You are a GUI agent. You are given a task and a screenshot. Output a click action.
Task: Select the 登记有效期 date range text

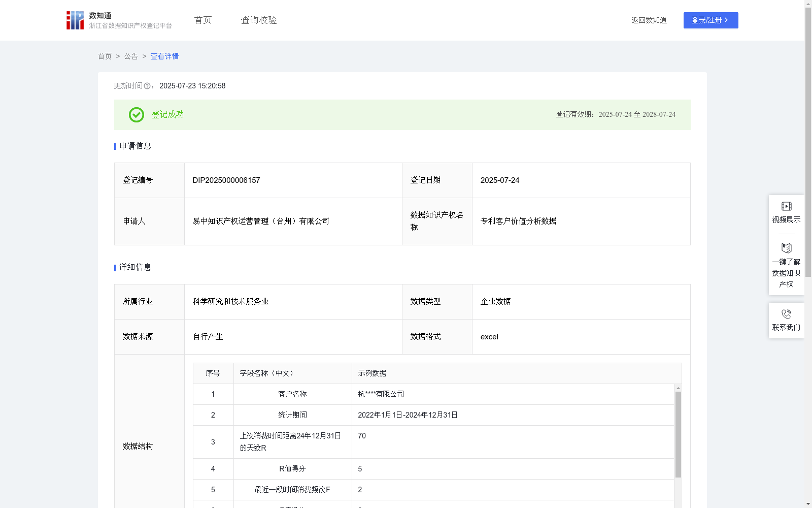pos(616,115)
